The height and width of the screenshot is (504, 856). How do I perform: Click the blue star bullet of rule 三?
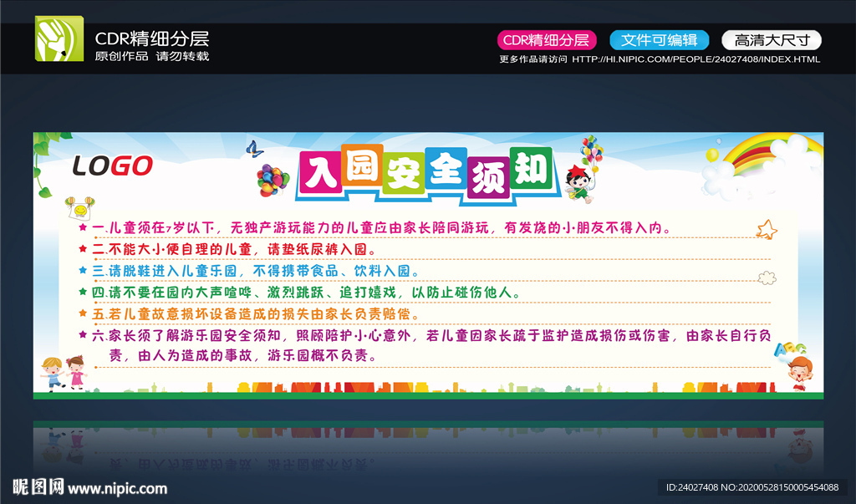click(x=83, y=270)
